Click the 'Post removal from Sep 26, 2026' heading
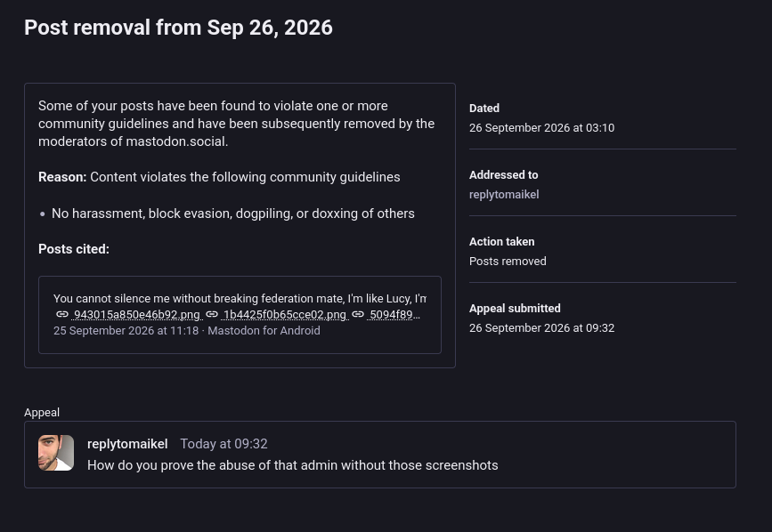The image size is (772, 532). [x=178, y=28]
